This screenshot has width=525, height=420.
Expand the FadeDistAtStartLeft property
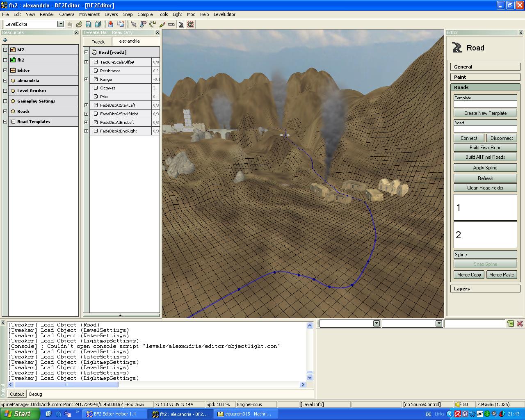pyautogui.click(x=86, y=105)
